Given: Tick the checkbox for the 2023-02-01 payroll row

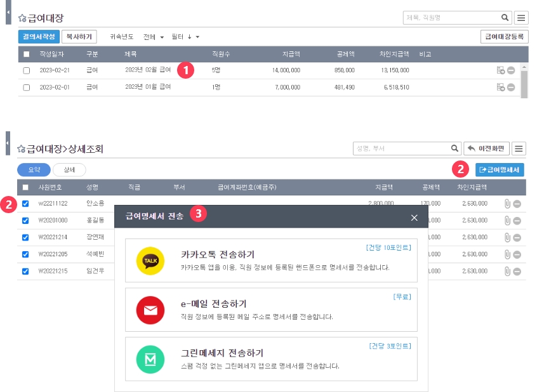Looking at the screenshot, I should [26, 88].
